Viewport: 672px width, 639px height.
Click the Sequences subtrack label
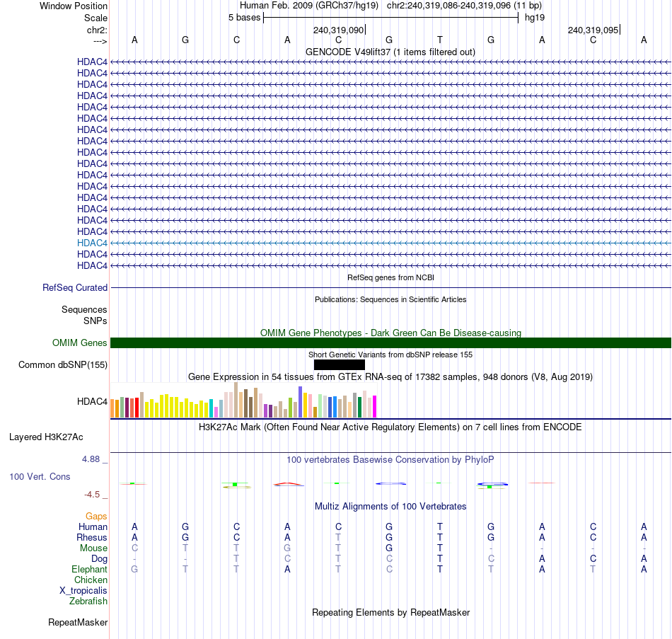point(84,310)
